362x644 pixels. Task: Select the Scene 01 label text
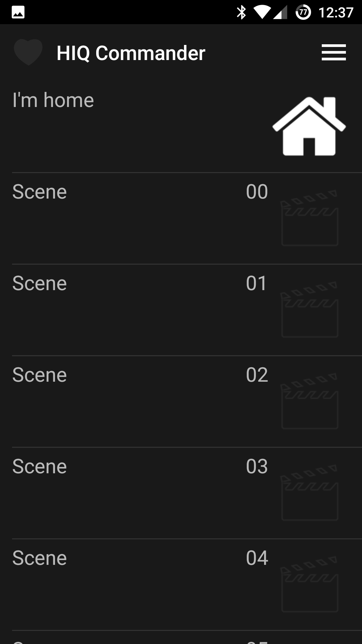click(x=40, y=283)
